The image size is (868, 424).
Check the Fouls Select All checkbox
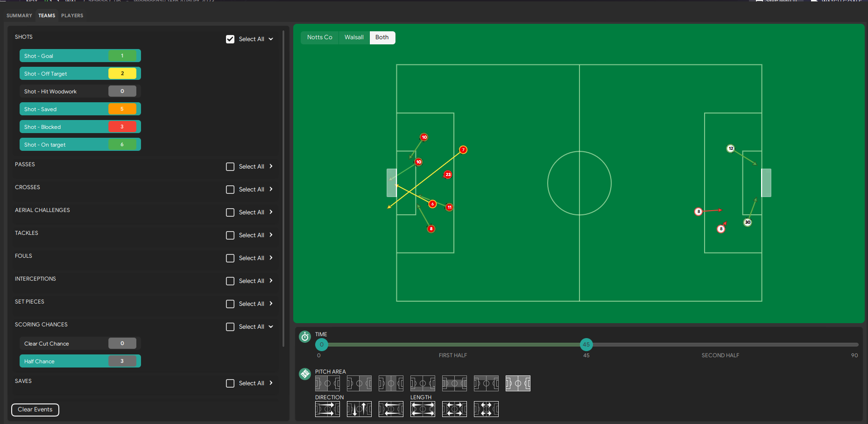230,258
